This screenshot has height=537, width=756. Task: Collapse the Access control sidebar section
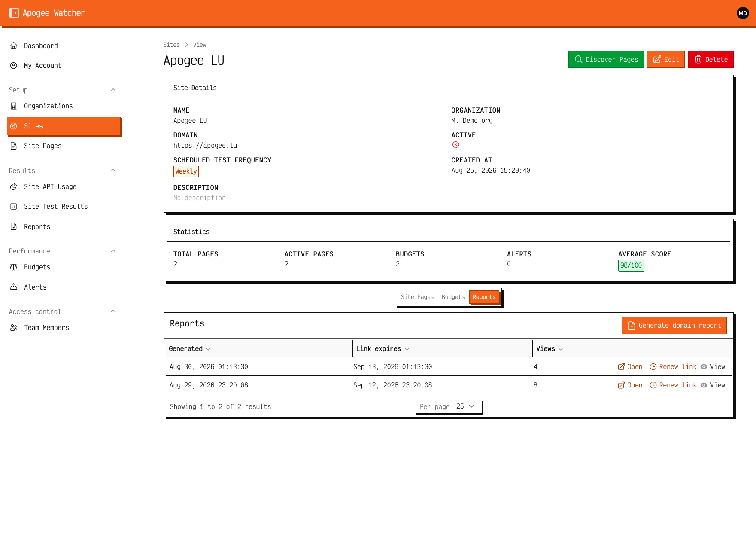113,311
